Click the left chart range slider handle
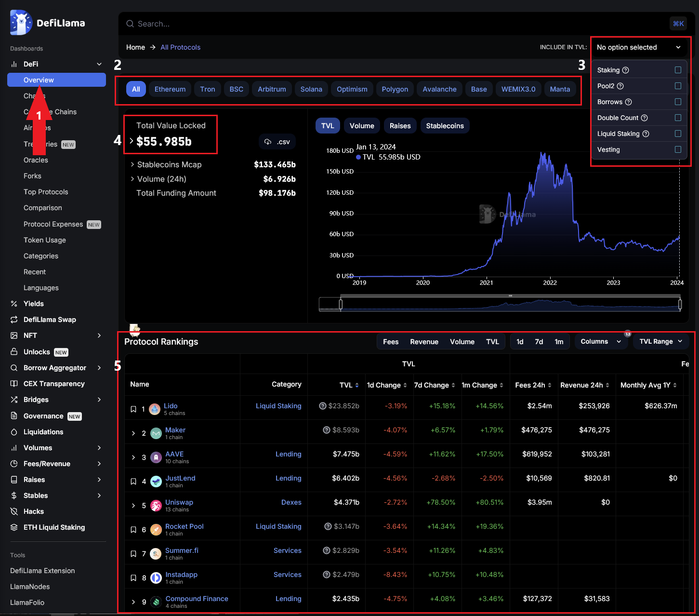This screenshot has width=699, height=616. tap(341, 304)
